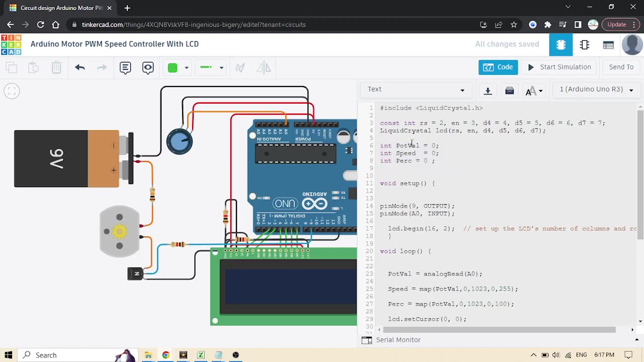The image size is (644, 362).
Task: Click the Zoom to fit icon
Action: coord(12,91)
